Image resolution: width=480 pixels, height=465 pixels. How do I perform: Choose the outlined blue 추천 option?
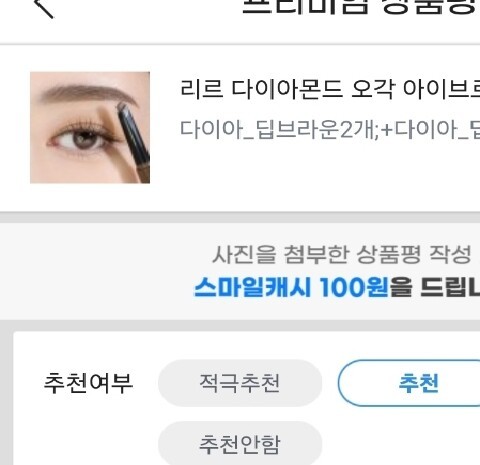[x=409, y=383]
